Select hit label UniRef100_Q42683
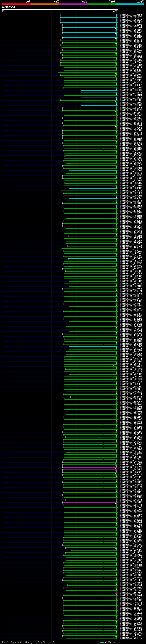This screenshot has width=146, height=644. pos(131,158)
